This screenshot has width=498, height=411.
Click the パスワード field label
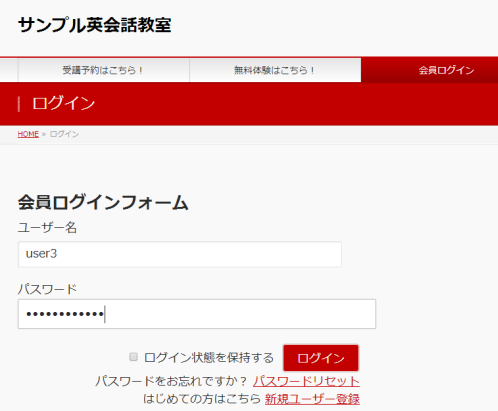pyautogui.click(x=47, y=289)
